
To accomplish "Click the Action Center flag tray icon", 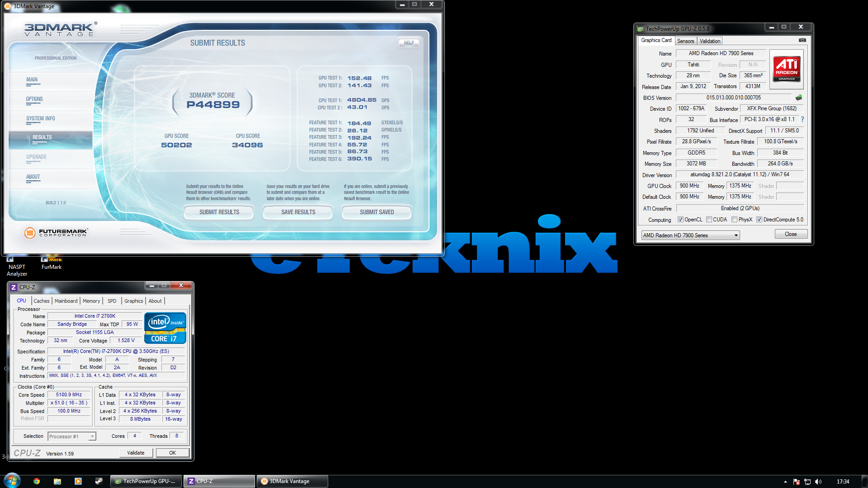I will click(797, 482).
